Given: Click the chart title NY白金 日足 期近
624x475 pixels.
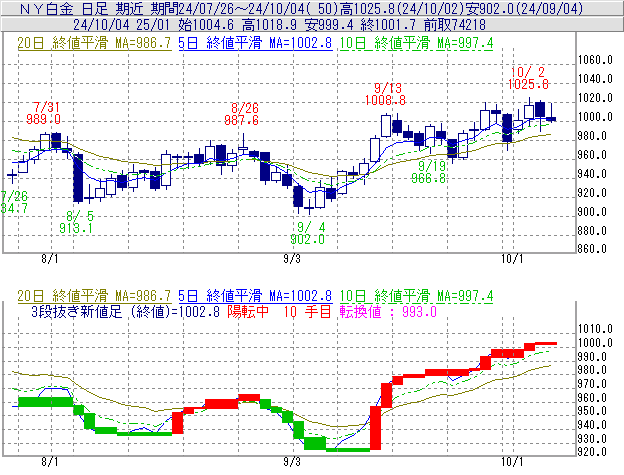Looking at the screenshot, I should click(82, 8).
